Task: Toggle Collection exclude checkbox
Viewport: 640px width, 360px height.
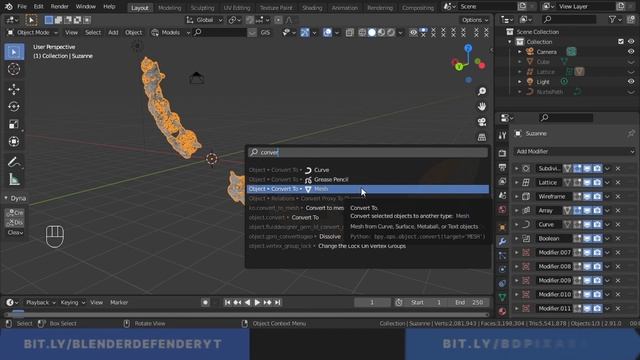Action: [621, 42]
